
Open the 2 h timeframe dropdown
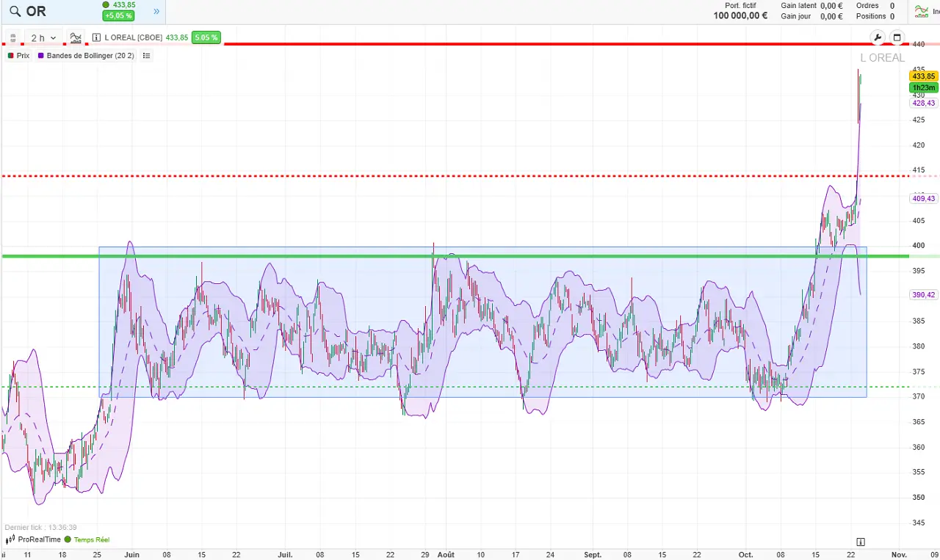click(x=43, y=37)
